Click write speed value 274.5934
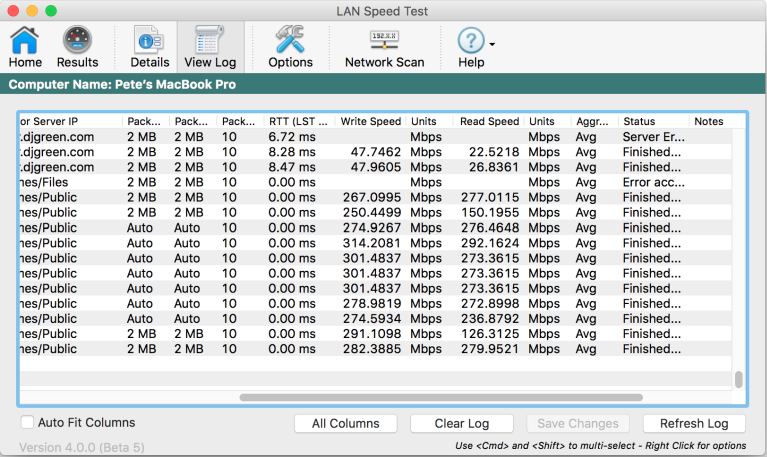This screenshot has height=457, width=767. pos(372,319)
